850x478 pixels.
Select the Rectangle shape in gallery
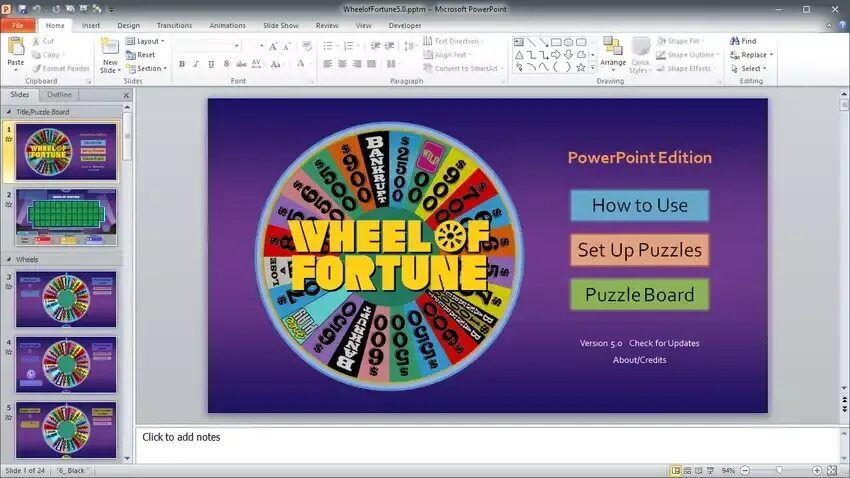[x=556, y=42]
